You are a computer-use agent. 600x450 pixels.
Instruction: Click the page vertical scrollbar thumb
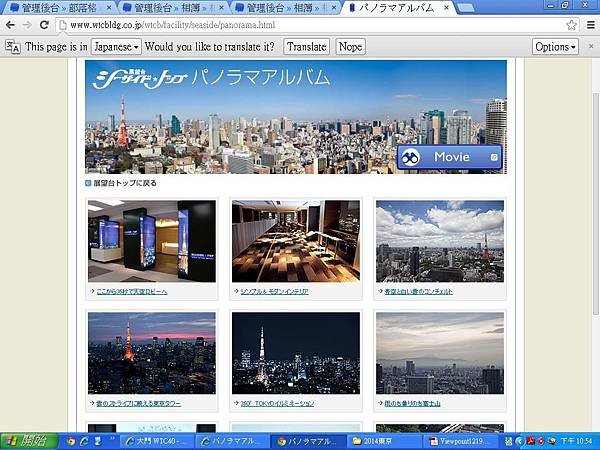[x=596, y=204]
